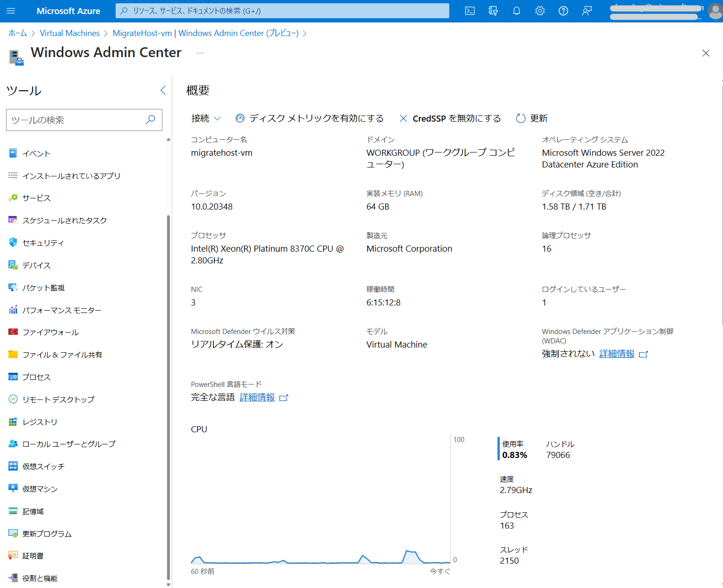
Task: Open the portal hamburger menu
Action: click(11, 11)
